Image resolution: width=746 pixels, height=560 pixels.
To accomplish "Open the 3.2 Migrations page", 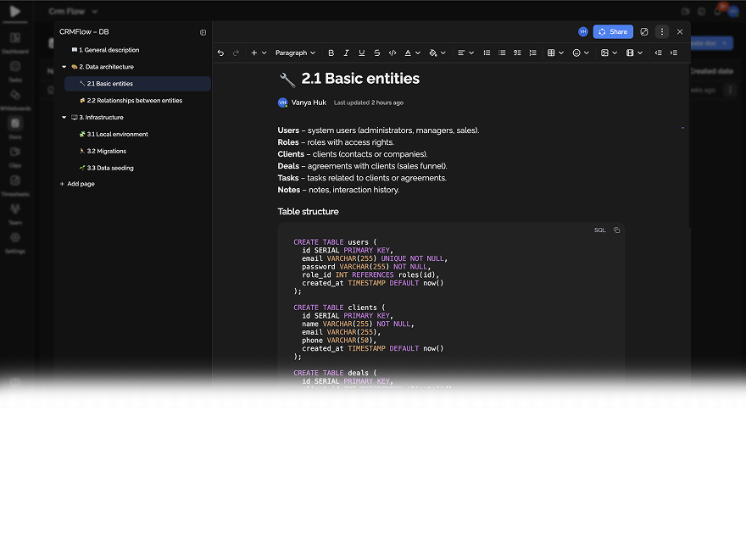I will (x=106, y=151).
